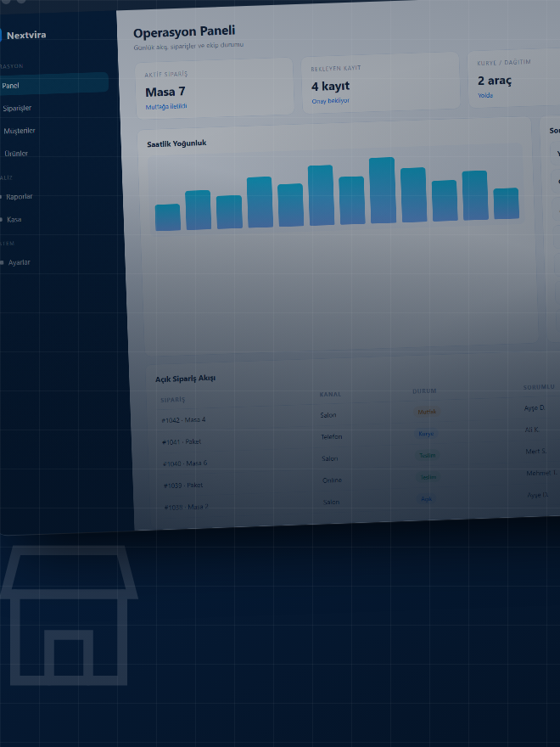Viewport: 560px width, 747px height.
Task: Click the Kurye status badge
Action: (426, 434)
